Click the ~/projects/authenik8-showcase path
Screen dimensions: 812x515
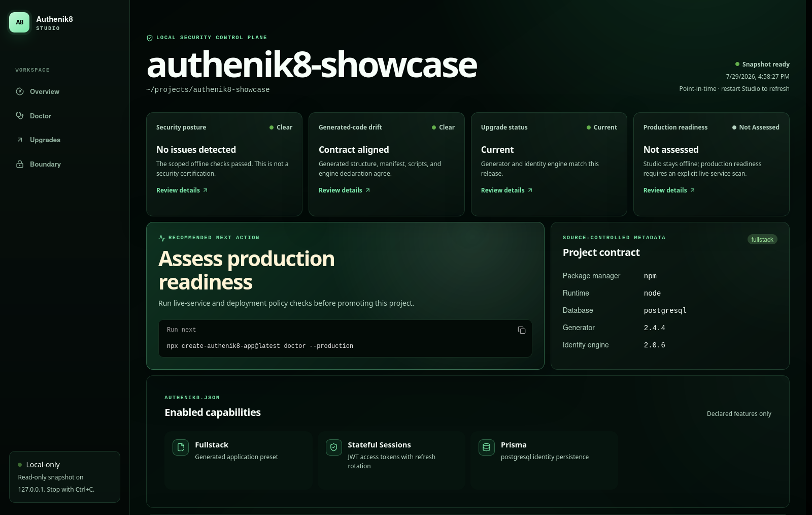(x=208, y=90)
